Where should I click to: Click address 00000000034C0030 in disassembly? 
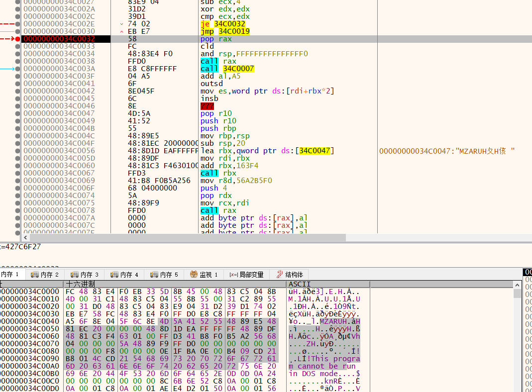click(59, 31)
